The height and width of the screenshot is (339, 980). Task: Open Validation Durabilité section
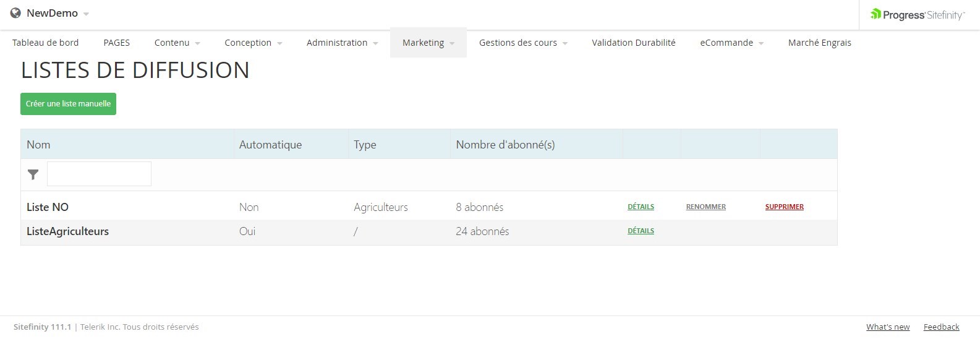pos(633,43)
